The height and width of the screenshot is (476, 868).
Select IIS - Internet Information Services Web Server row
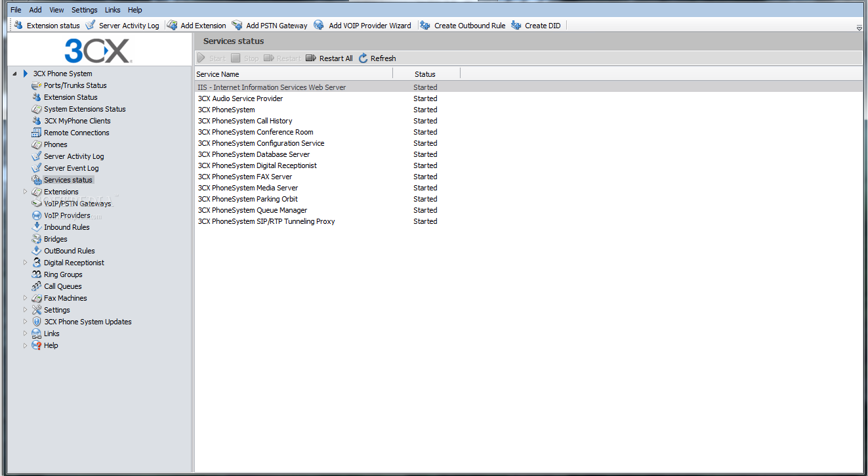point(529,87)
